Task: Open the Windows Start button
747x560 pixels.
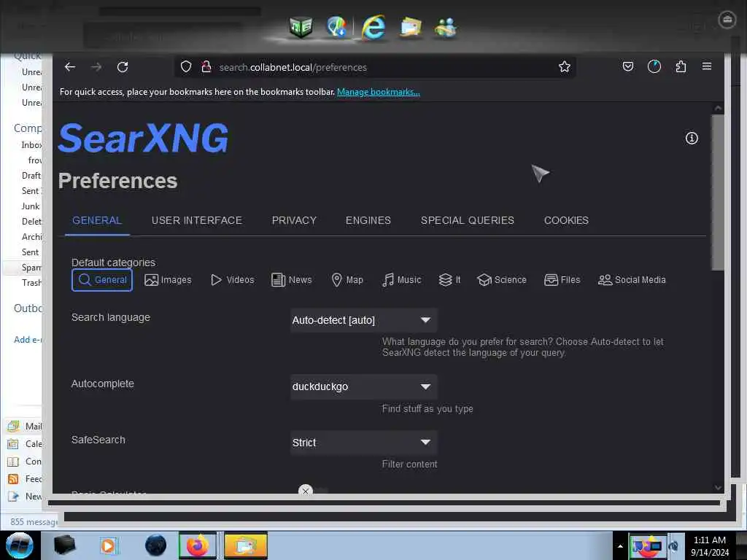Action: (19, 545)
